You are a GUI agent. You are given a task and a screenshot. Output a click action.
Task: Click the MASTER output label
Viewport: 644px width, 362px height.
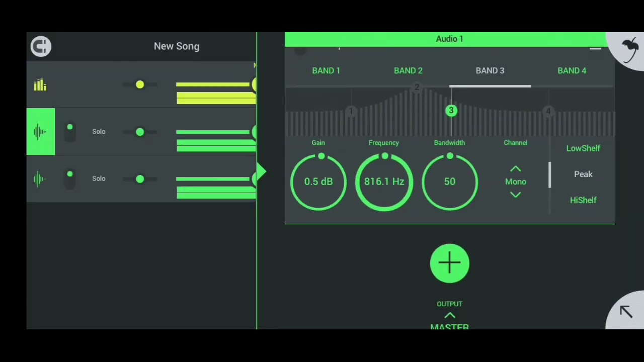coord(450,326)
